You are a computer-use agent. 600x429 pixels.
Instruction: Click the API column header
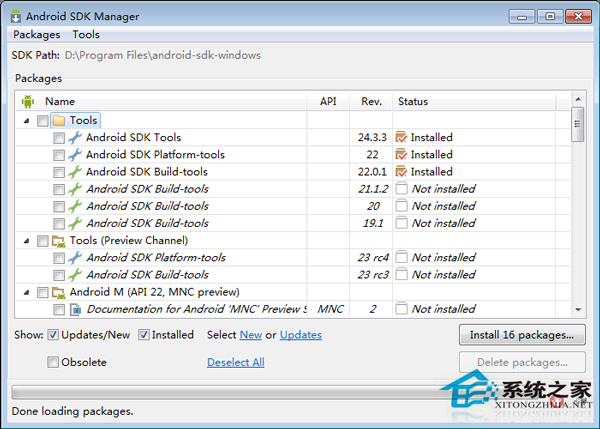[328, 101]
